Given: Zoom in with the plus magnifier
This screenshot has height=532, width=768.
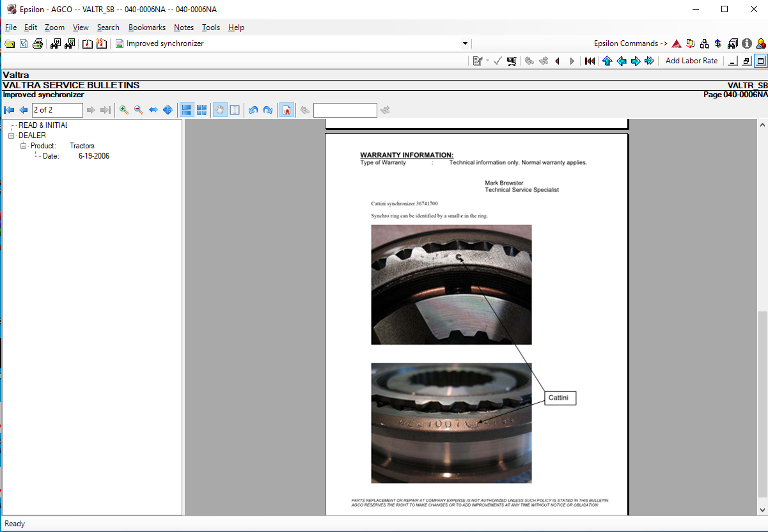Looking at the screenshot, I should click(x=124, y=110).
